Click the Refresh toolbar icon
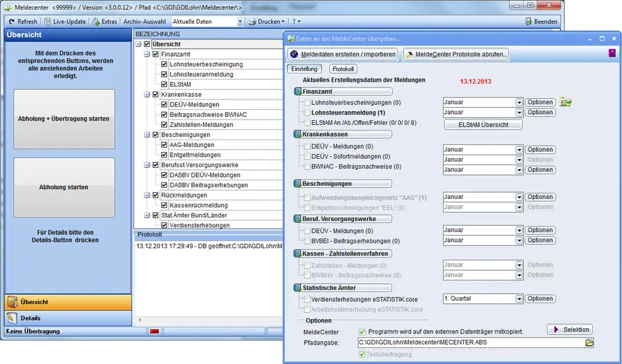The width and height of the screenshot is (622, 364). pyautogui.click(x=11, y=21)
